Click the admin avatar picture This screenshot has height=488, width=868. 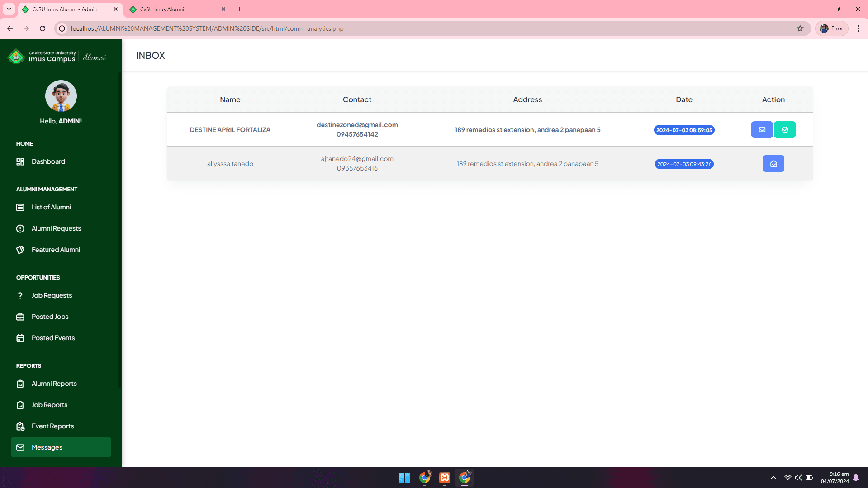61,96
